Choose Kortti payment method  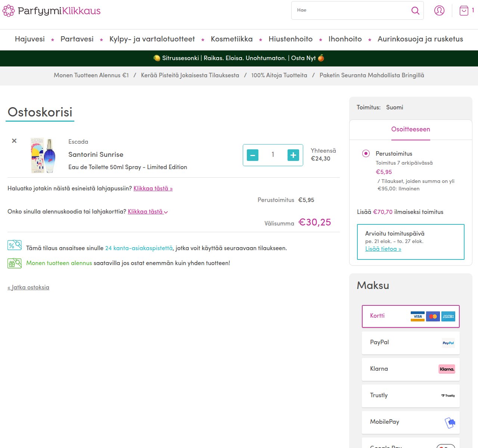(411, 317)
